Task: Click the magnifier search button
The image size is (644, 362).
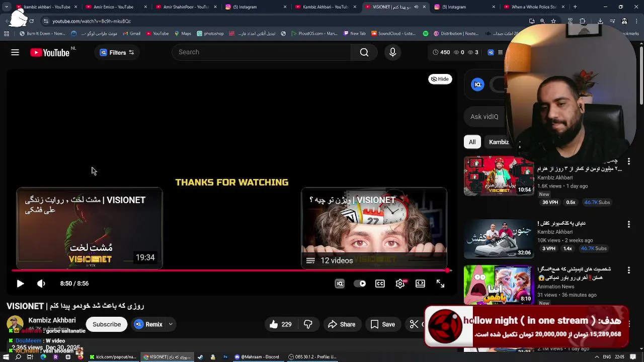Action: coord(364,52)
